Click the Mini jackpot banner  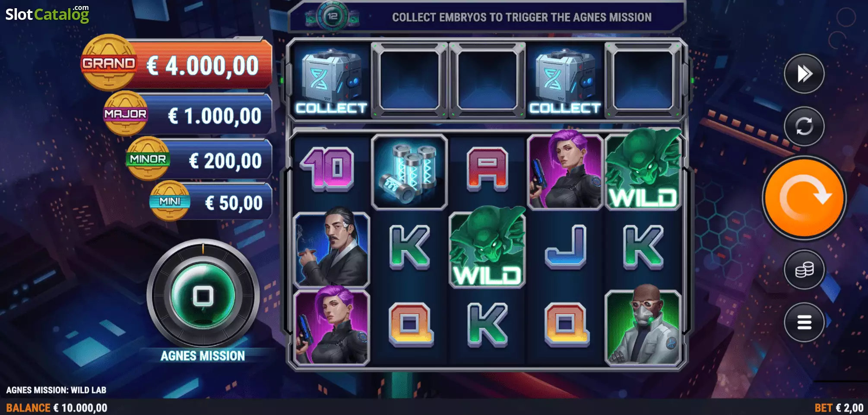click(x=211, y=202)
